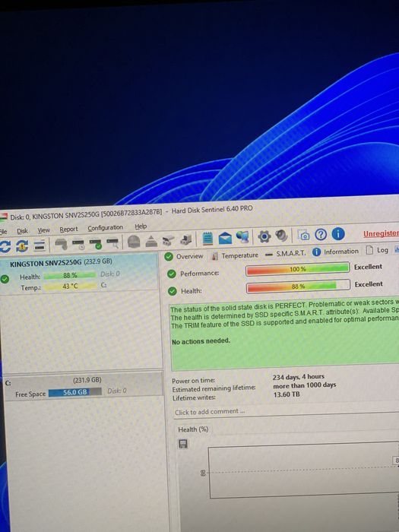Click the envelope email report icon
Viewport: 399px width, 532px height.
(x=225, y=238)
